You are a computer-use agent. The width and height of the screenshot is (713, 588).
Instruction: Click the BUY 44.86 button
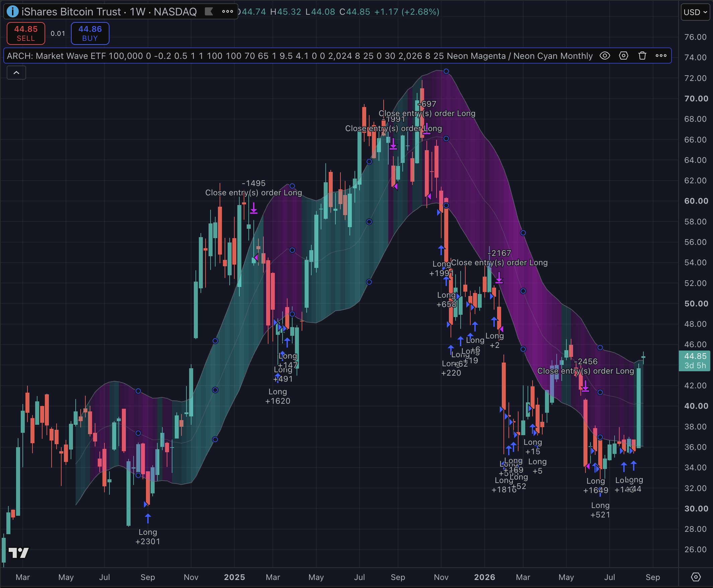click(90, 33)
